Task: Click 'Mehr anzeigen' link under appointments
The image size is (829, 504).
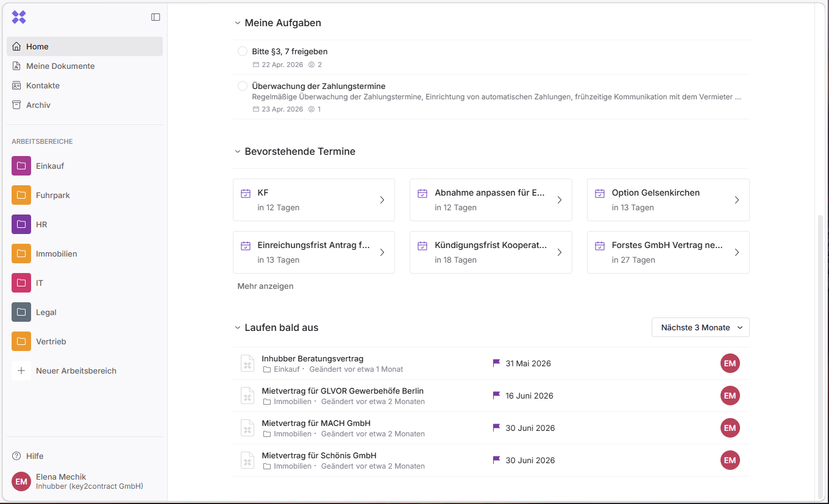Action: pyautogui.click(x=265, y=286)
